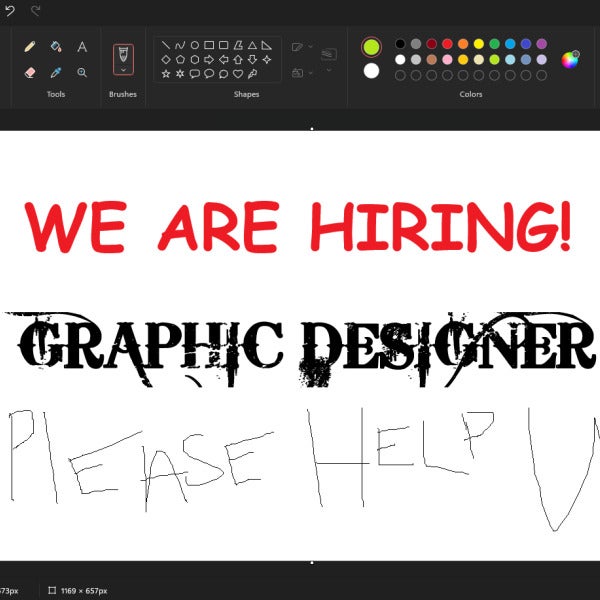Select Color 1 green foreground circle
The height and width of the screenshot is (600, 600).
pyautogui.click(x=371, y=47)
